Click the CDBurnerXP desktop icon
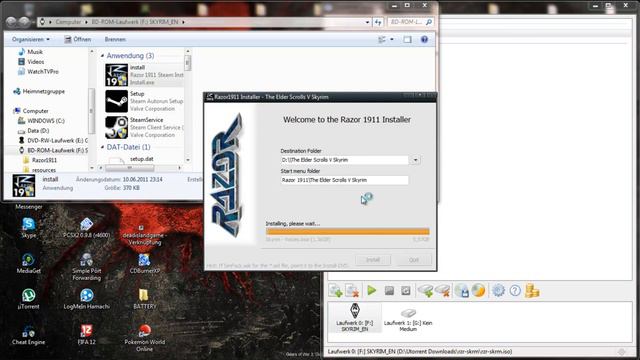The width and height of the screenshot is (640, 360). pyautogui.click(x=144, y=263)
